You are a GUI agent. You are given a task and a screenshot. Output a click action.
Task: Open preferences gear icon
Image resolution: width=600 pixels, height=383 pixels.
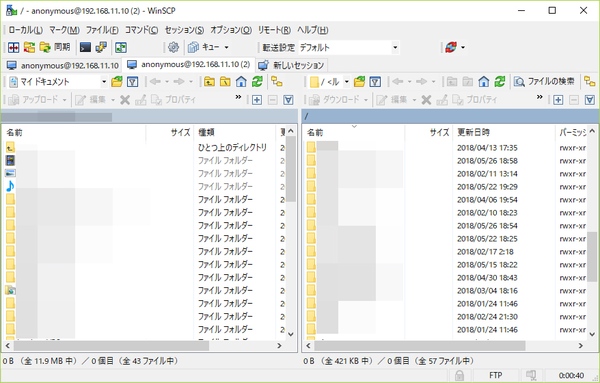(173, 47)
